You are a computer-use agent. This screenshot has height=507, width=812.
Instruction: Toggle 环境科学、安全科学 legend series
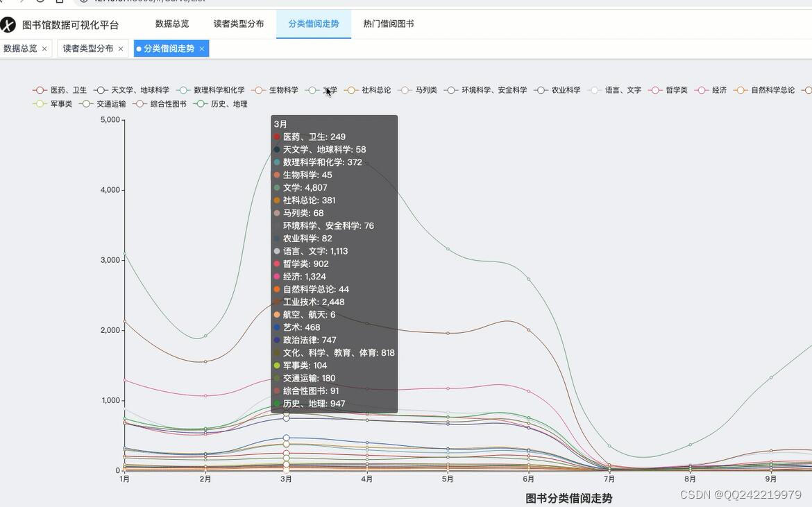pos(485,90)
